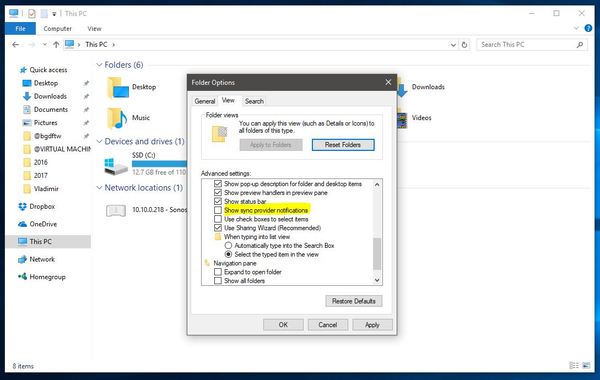Click the Desktop folder icon in Folders
This screenshot has width=600, height=380.
pyautogui.click(x=118, y=88)
